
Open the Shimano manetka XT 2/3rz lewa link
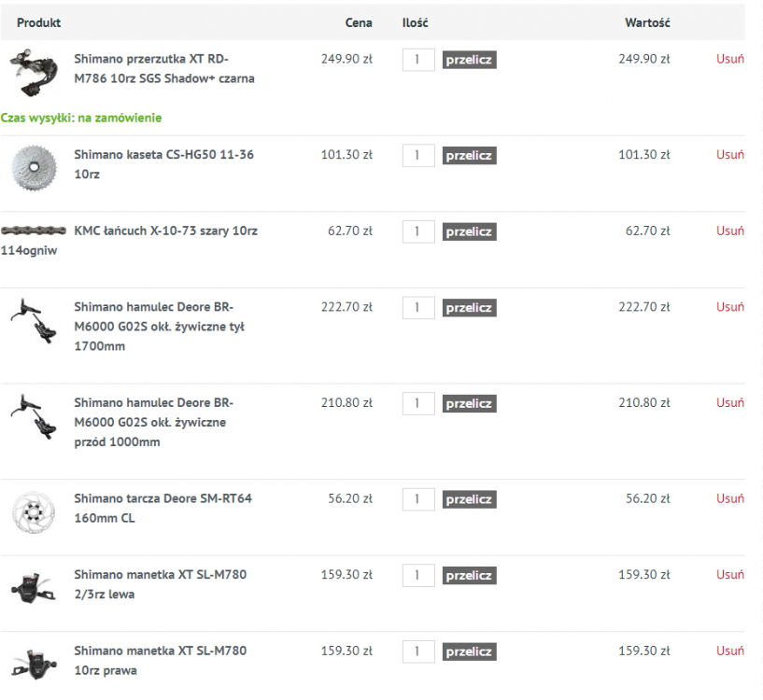(160, 584)
